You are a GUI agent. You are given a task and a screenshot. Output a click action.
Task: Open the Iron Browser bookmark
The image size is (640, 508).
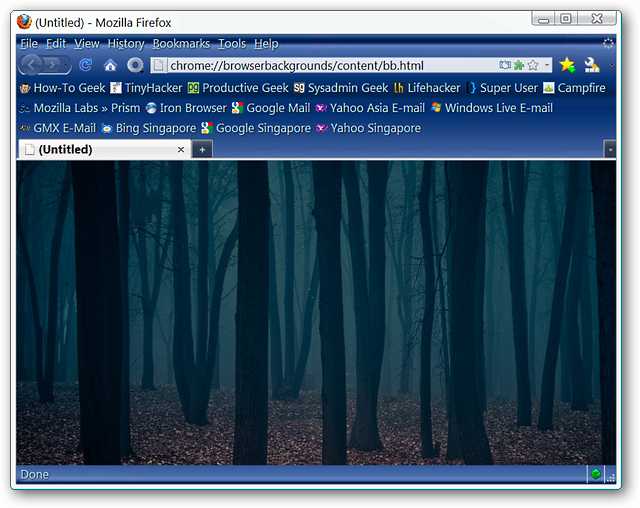tap(186, 108)
